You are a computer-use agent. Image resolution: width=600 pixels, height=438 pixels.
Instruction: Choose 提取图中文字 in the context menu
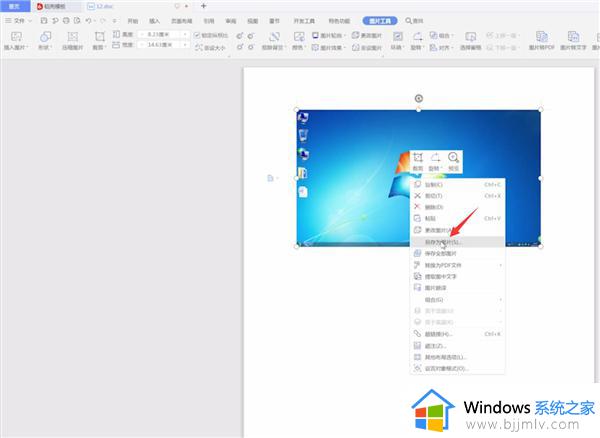point(458,276)
